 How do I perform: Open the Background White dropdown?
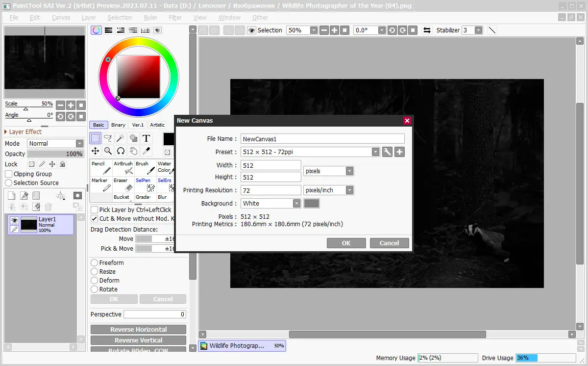296,203
